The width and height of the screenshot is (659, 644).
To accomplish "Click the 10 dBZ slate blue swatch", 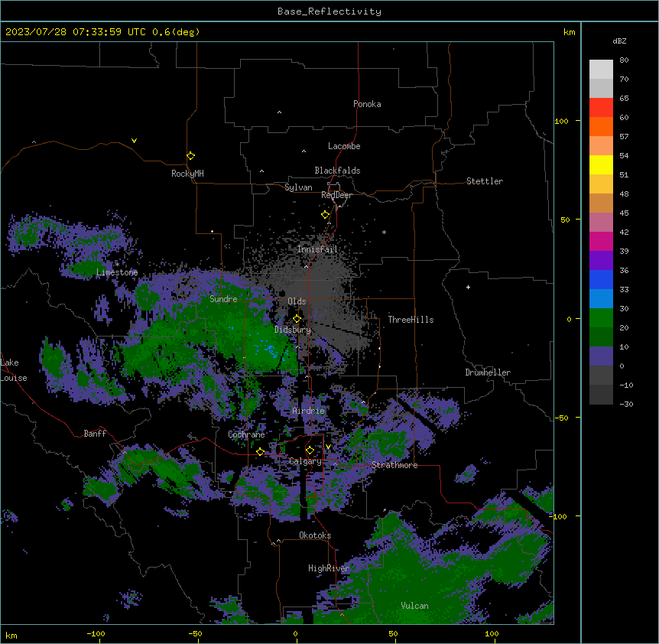I will pos(601,356).
